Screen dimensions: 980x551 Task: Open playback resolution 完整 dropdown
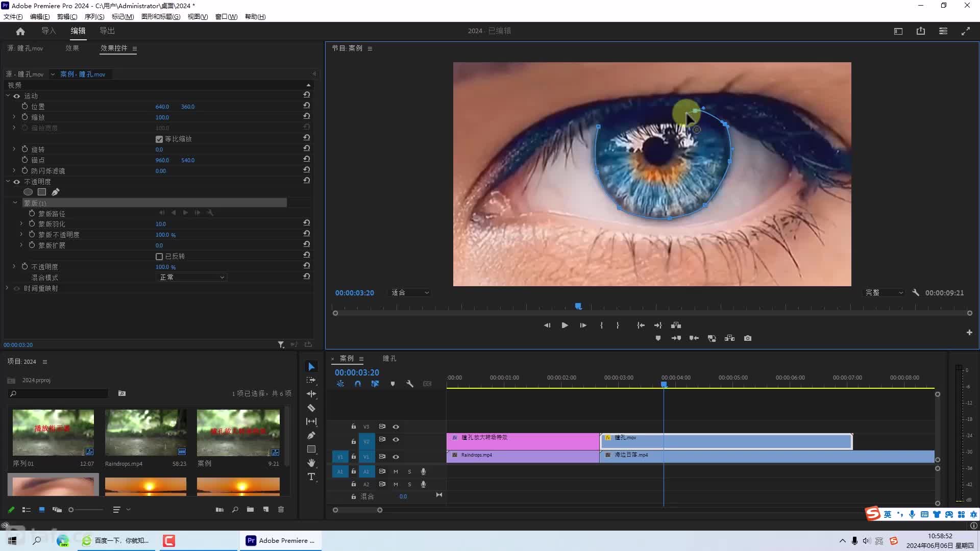pos(884,293)
